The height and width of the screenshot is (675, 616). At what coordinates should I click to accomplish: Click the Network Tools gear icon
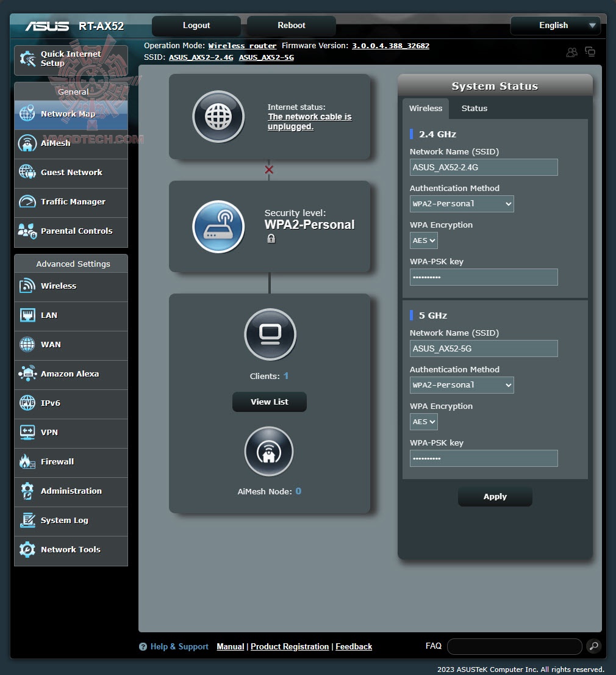(x=27, y=549)
